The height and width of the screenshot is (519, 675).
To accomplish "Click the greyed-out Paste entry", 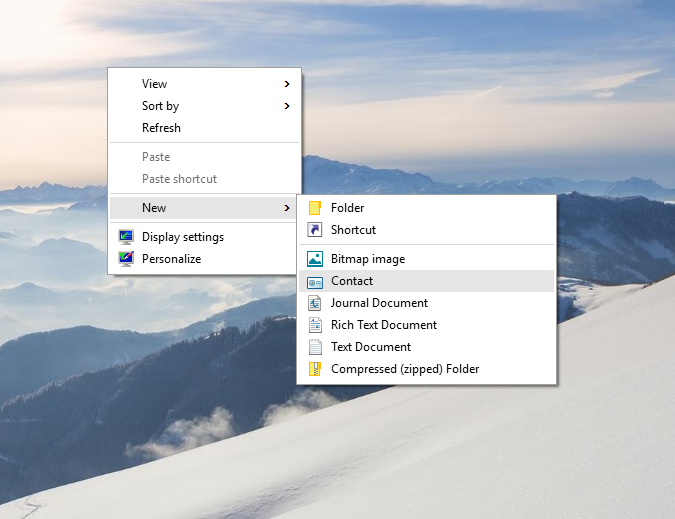I will (x=156, y=157).
